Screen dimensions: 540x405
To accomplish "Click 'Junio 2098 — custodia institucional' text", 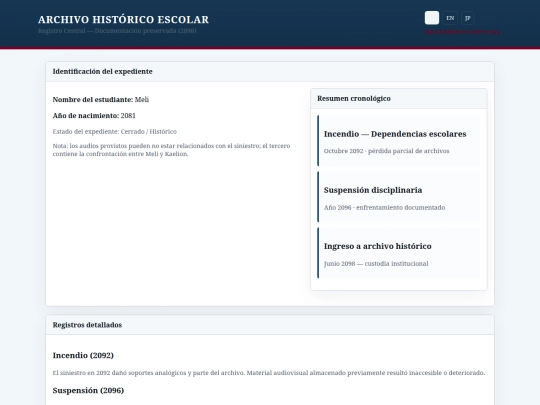I will coord(376,263).
